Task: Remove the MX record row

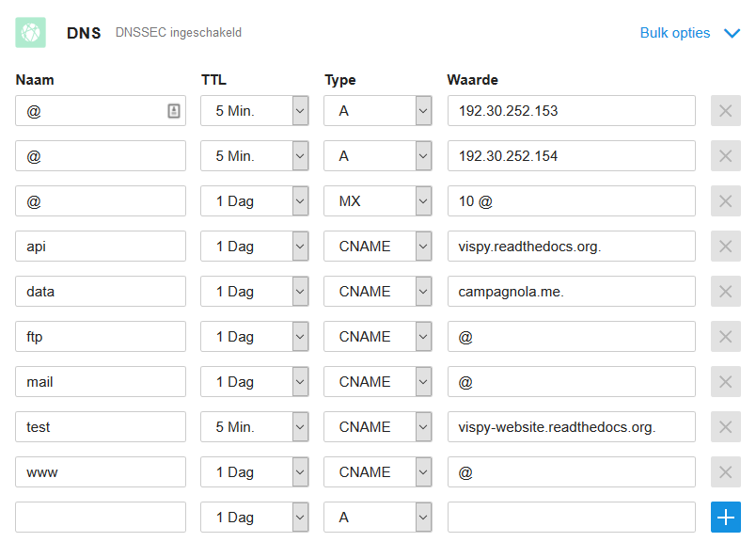Action: tap(725, 200)
